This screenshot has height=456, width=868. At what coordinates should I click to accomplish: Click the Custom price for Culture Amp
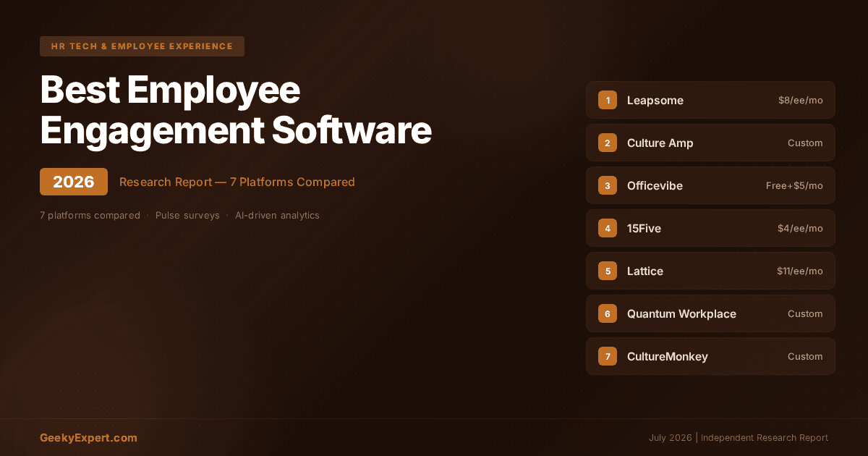click(x=805, y=143)
